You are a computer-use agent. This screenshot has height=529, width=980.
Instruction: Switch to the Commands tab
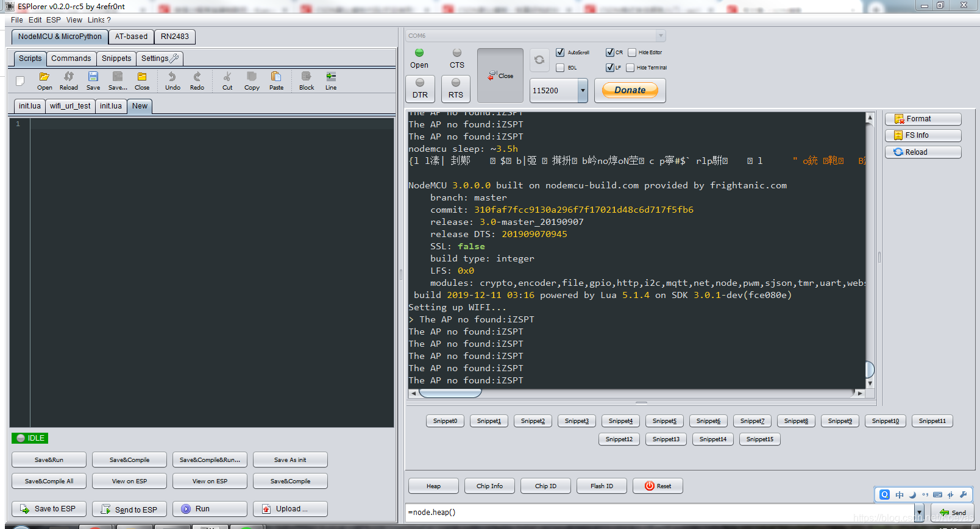71,59
